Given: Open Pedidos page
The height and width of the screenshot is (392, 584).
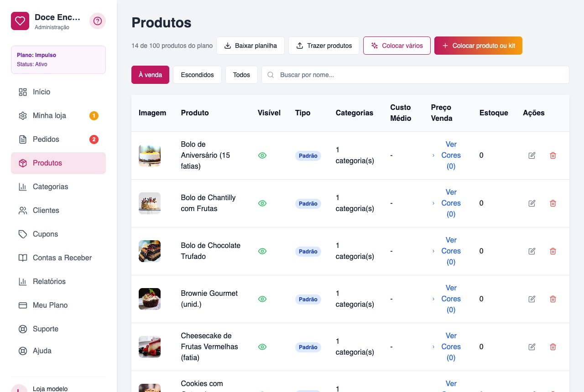Looking at the screenshot, I should coord(58,139).
